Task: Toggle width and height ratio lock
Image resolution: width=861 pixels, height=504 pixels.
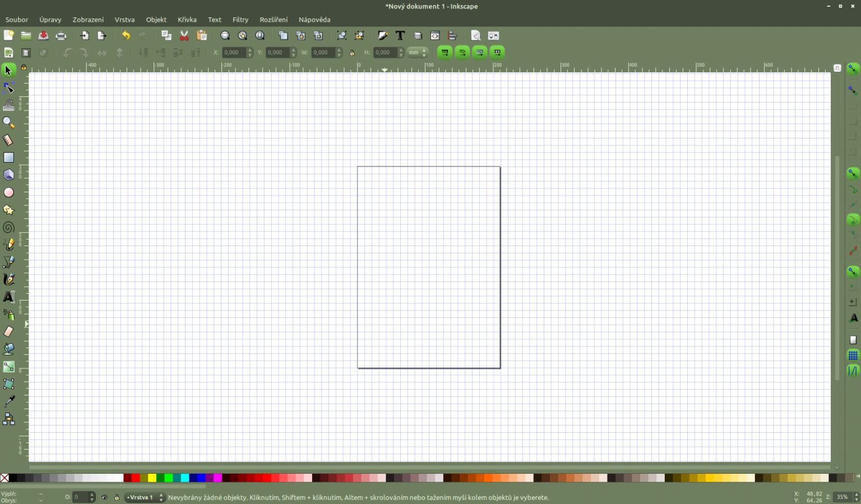Action: click(352, 53)
